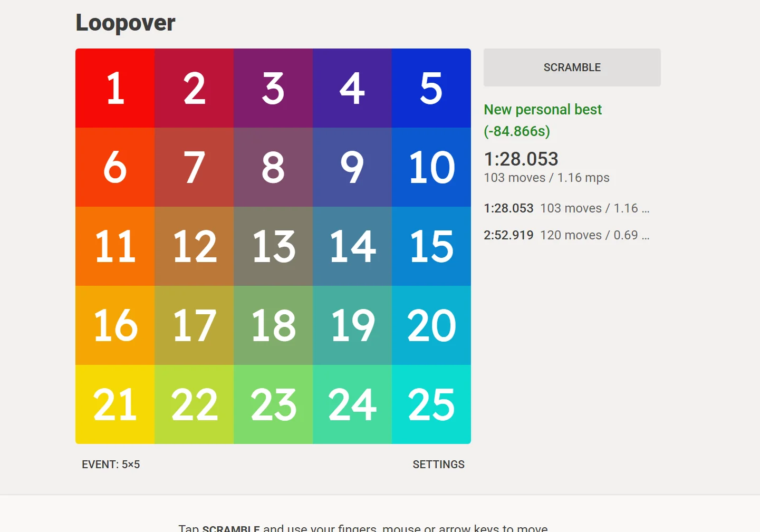
Task: Click the Loopover title heading
Action: [x=126, y=23]
